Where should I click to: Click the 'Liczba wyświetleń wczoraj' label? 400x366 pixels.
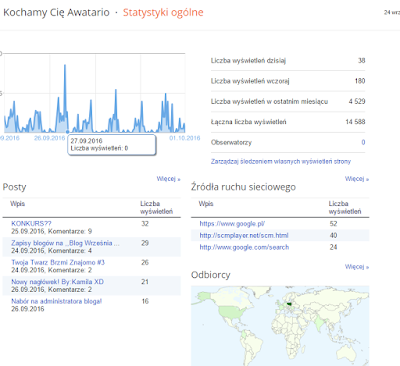click(250, 81)
